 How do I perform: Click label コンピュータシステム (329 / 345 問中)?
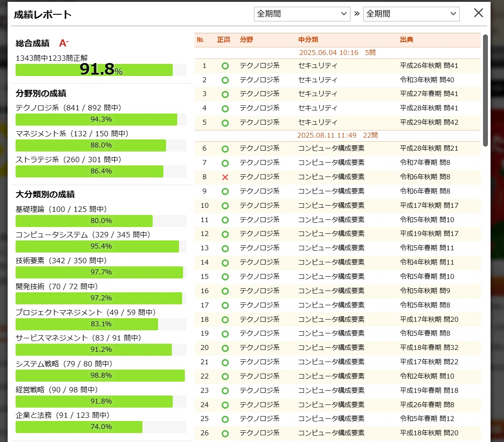83,235
